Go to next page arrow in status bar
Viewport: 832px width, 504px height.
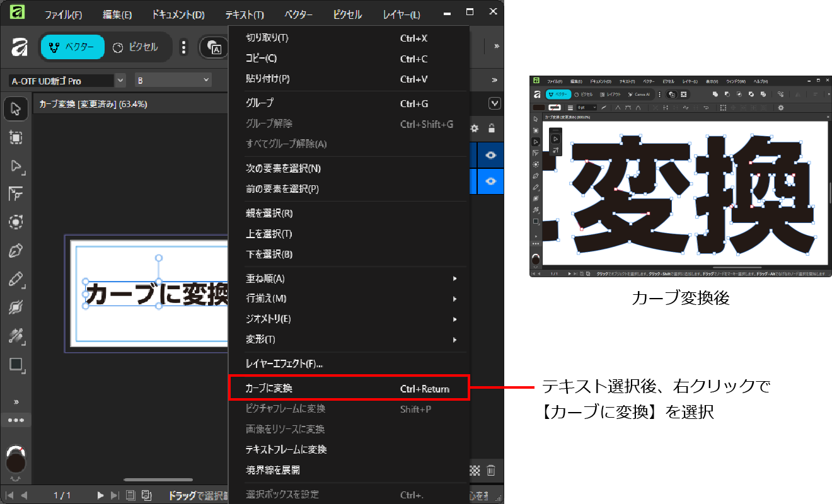click(100, 495)
